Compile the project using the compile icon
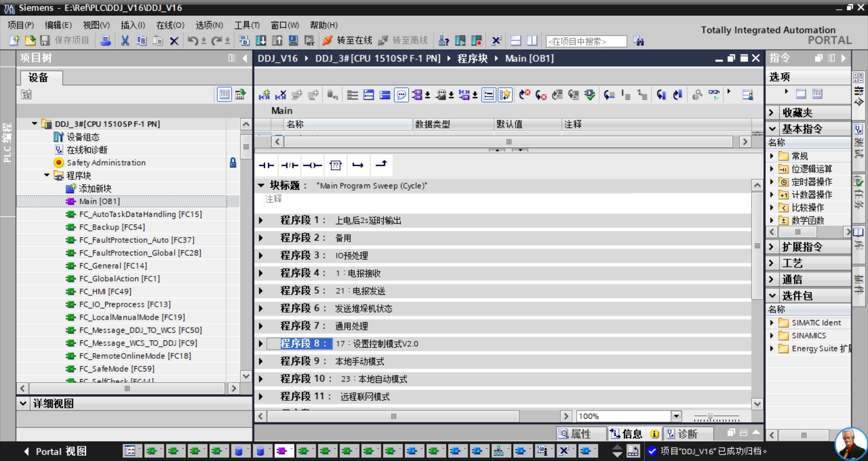The width and height of the screenshot is (868, 461). click(245, 41)
